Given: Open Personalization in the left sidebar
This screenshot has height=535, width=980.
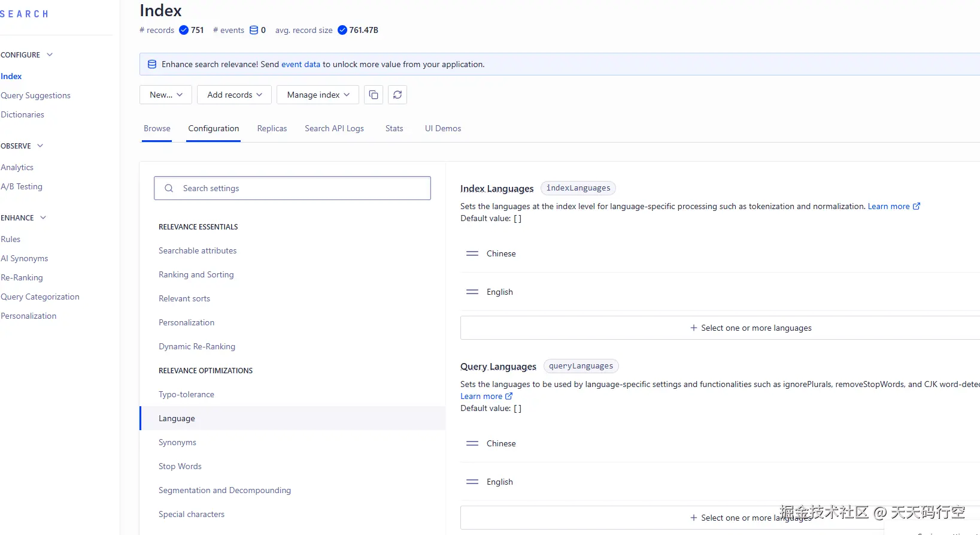Looking at the screenshot, I should (28, 316).
